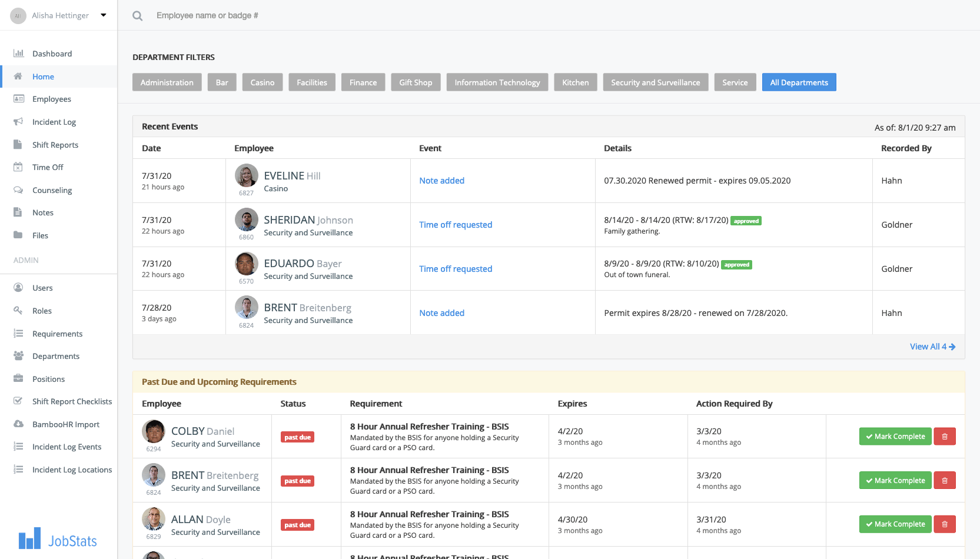This screenshot has height=559, width=980.
Task: Click the employee name search field
Action: (207, 15)
